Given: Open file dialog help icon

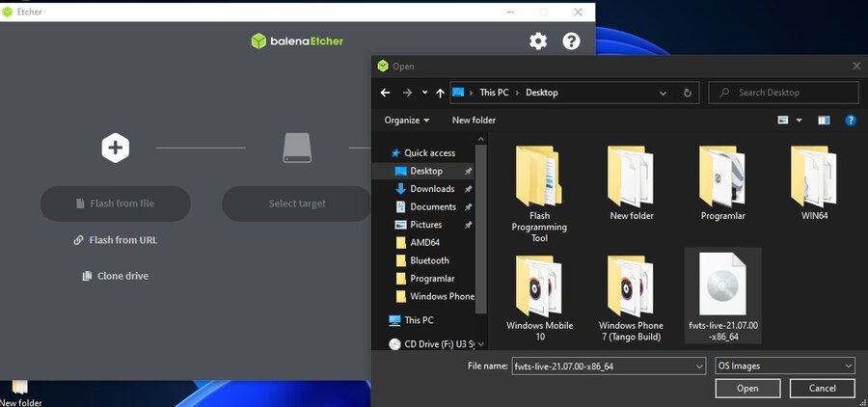Looking at the screenshot, I should 851,121.
